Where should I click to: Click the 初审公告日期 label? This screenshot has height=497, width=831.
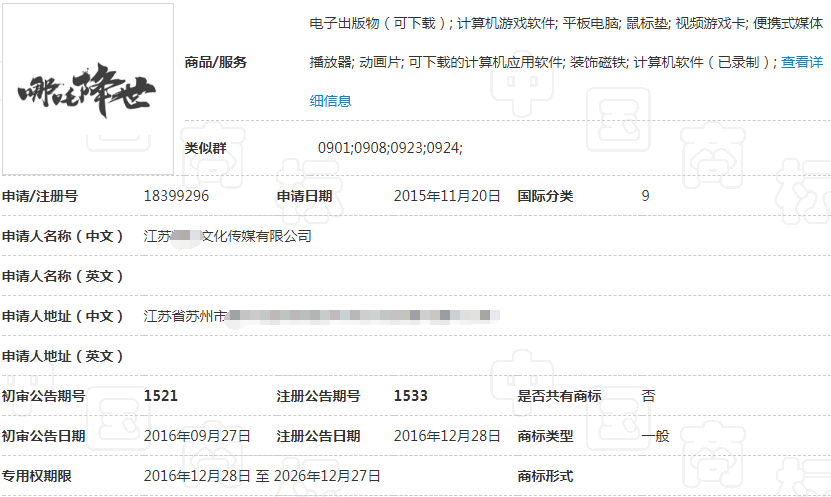click(x=43, y=436)
